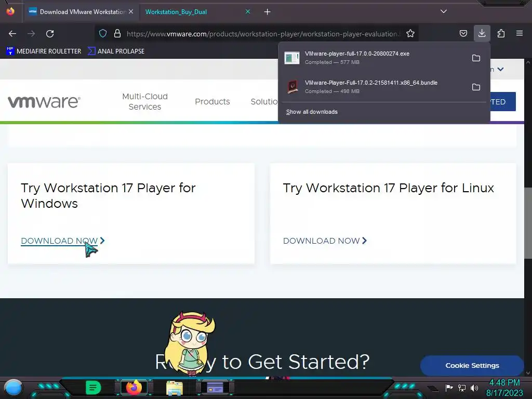
Task: Open the start menu orb
Action: pyautogui.click(x=14, y=388)
